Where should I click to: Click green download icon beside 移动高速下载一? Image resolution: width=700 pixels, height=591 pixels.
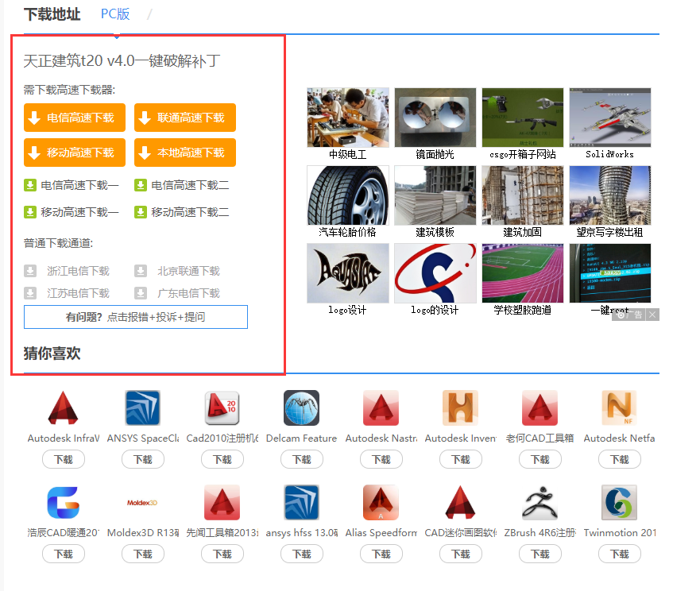click(x=30, y=211)
